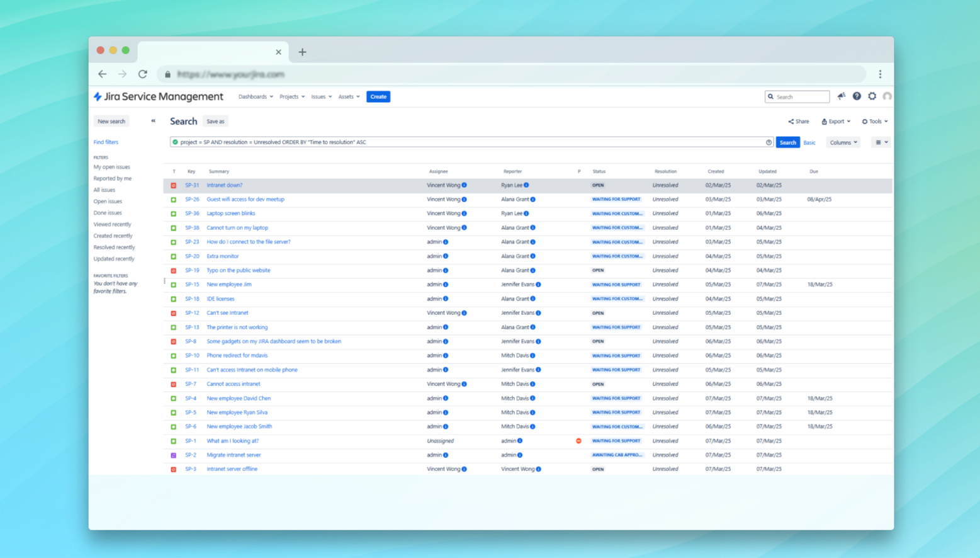Open the Columns dropdown

tap(843, 142)
